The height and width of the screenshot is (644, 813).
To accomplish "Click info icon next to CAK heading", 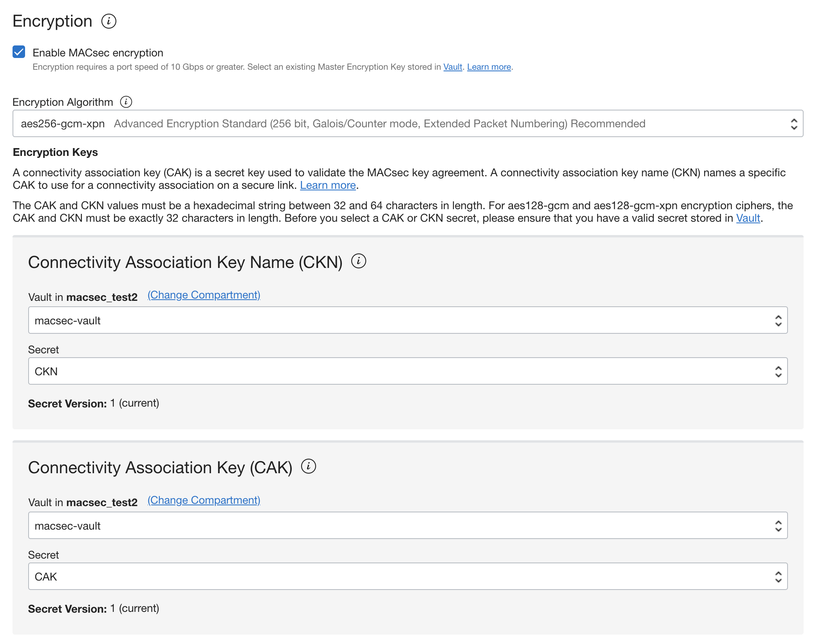I will (x=308, y=466).
